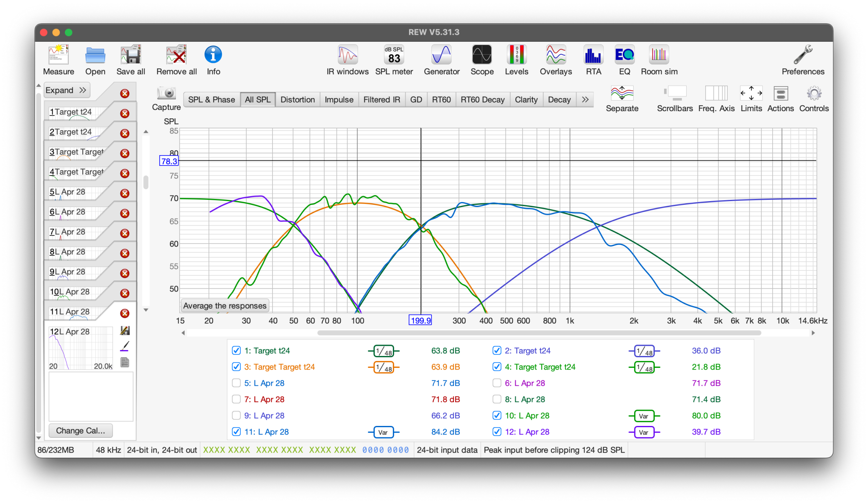Click the Save all icon
This screenshot has height=504, width=868.
[x=131, y=55]
